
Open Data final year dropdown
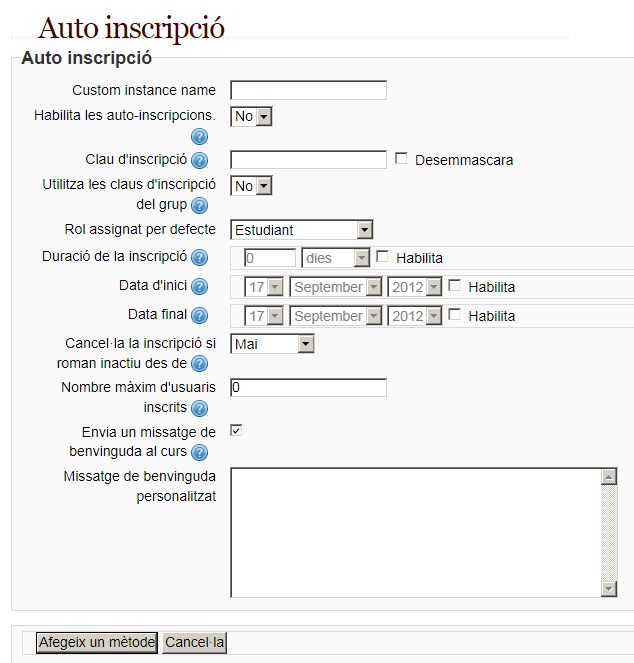[x=415, y=316]
